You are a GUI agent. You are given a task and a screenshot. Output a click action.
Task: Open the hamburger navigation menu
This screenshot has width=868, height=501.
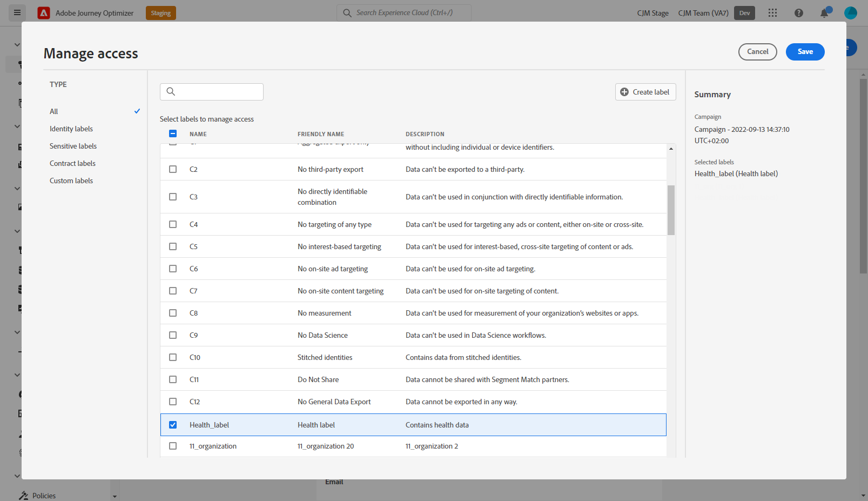[17, 12]
